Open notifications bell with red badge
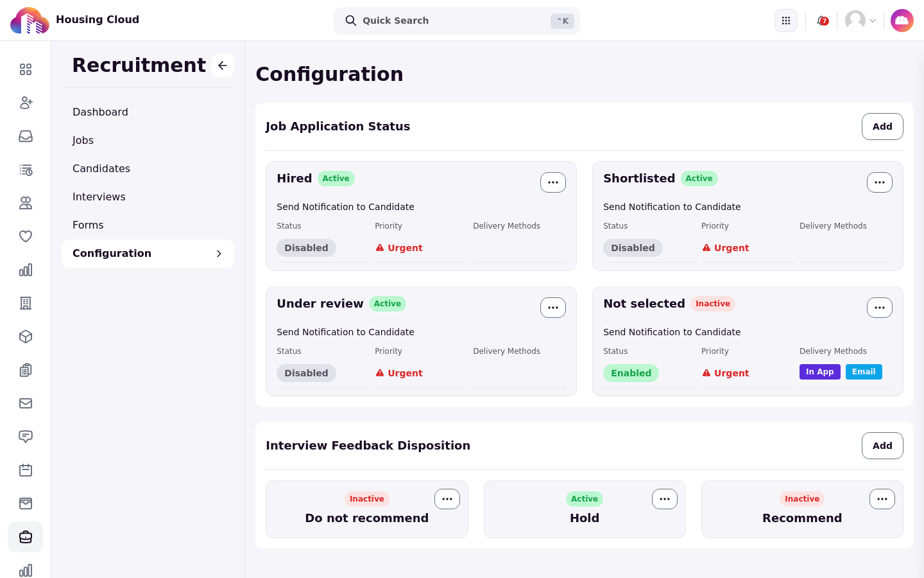The width and height of the screenshot is (924, 578). point(822,21)
